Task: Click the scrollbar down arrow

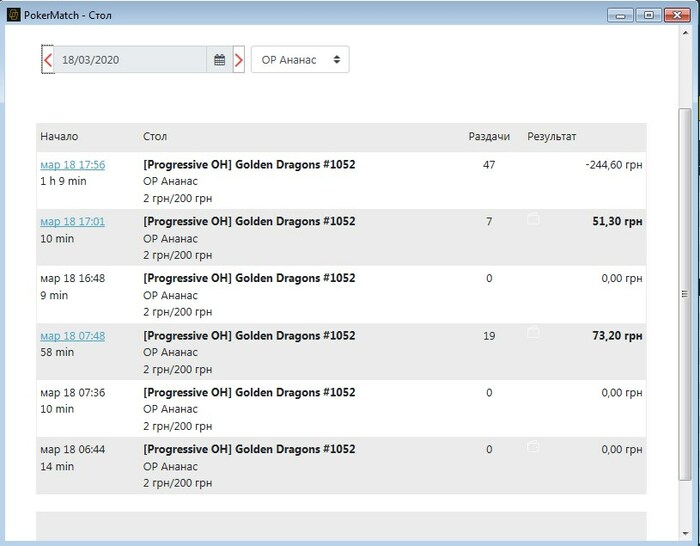Action: click(685, 533)
